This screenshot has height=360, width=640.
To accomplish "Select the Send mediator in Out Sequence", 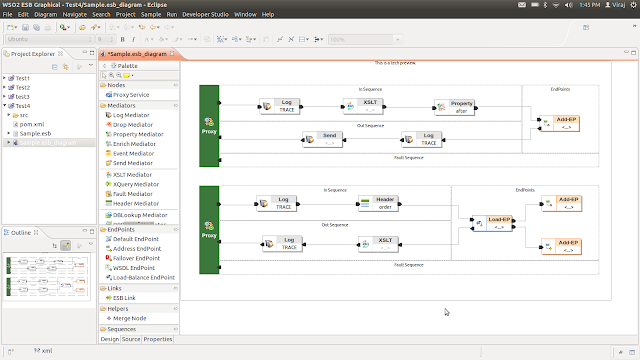I will (x=322, y=139).
